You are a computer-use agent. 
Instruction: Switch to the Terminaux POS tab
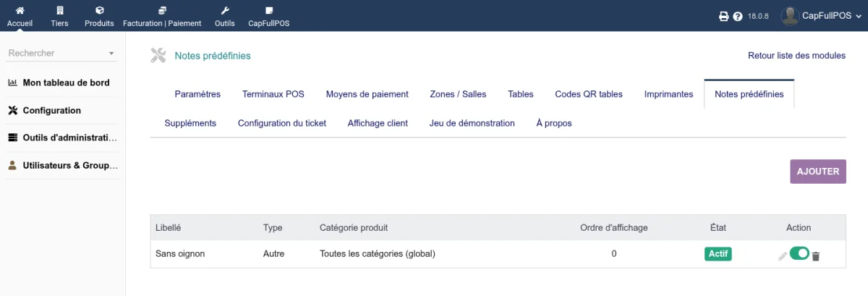pos(273,94)
